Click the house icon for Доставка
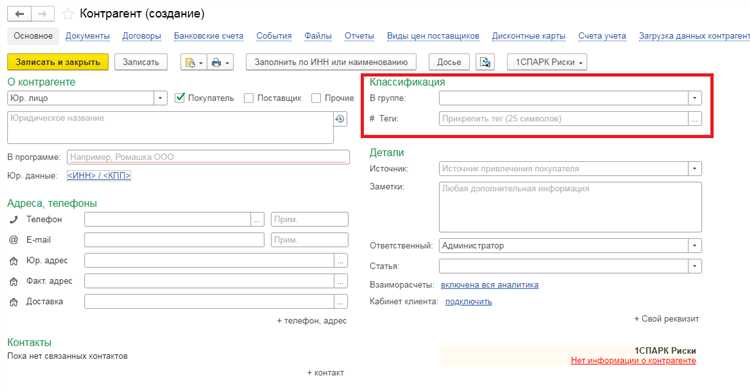750x392 pixels. click(x=13, y=302)
